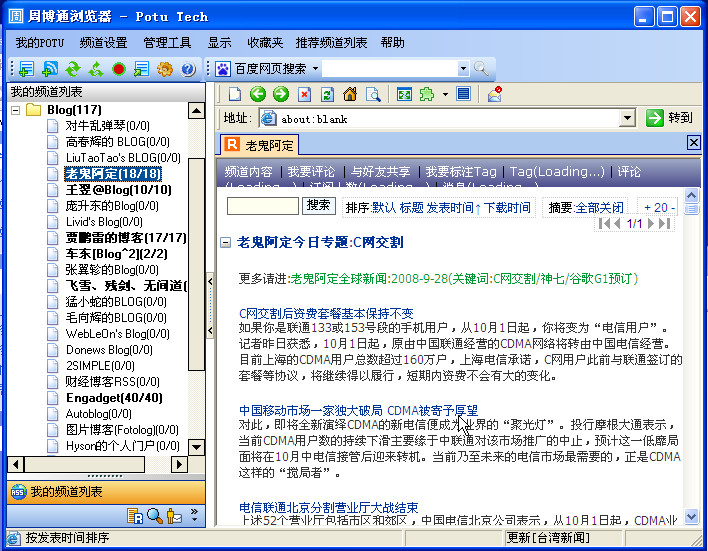This screenshot has height=551, width=708.
Task: Click the red stop circle icon
Action: 119,69
